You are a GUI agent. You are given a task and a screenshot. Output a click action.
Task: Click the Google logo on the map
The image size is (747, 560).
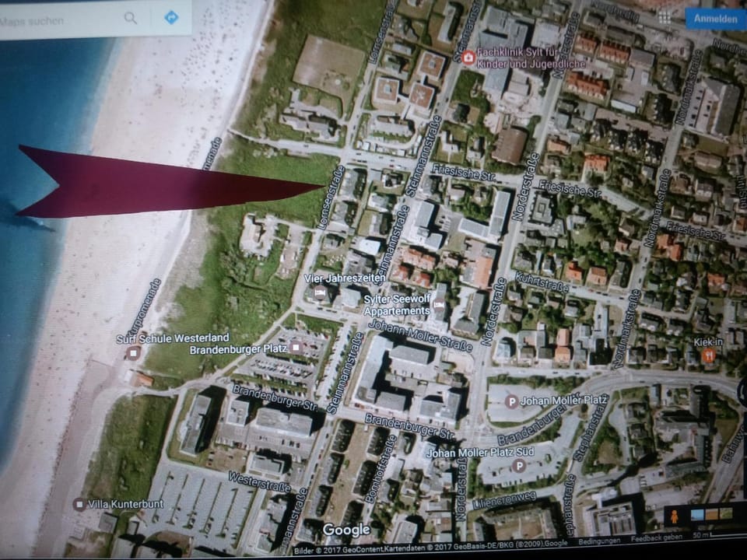pyautogui.click(x=346, y=530)
